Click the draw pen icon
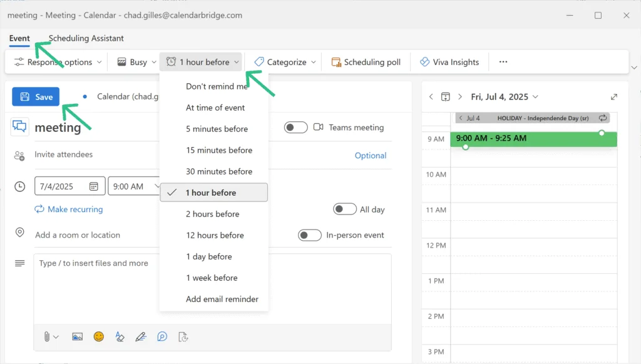The width and height of the screenshot is (641, 364). pos(141,336)
